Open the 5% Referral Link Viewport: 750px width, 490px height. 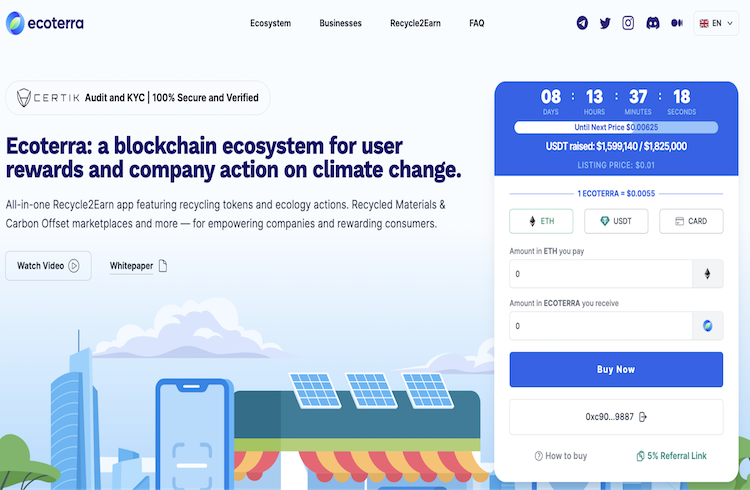[672, 456]
